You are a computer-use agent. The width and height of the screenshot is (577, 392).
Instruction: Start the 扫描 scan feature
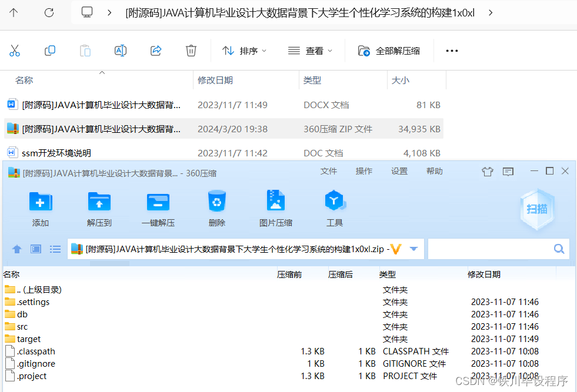pos(537,210)
